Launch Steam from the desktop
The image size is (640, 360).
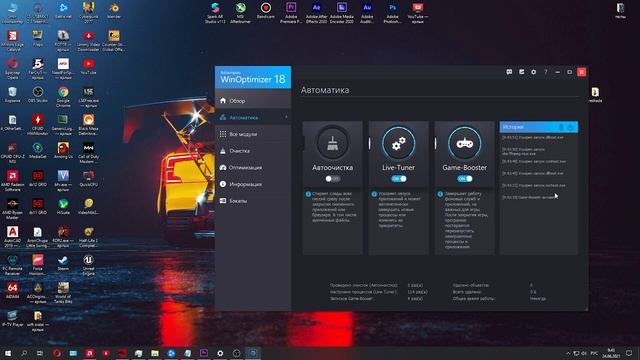coord(63,262)
